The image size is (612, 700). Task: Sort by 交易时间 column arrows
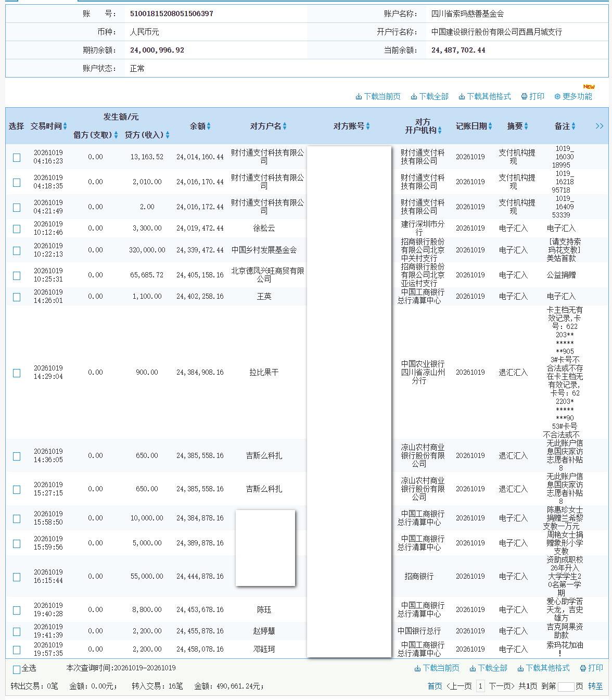[x=65, y=126]
